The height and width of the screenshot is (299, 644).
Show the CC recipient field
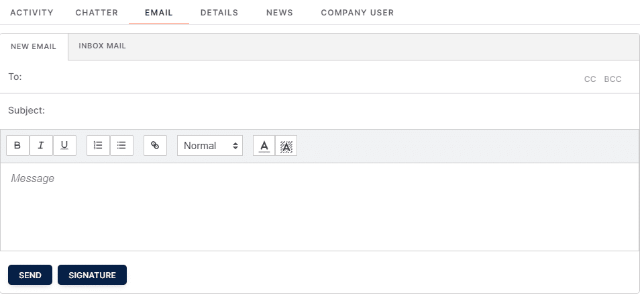[590, 79]
